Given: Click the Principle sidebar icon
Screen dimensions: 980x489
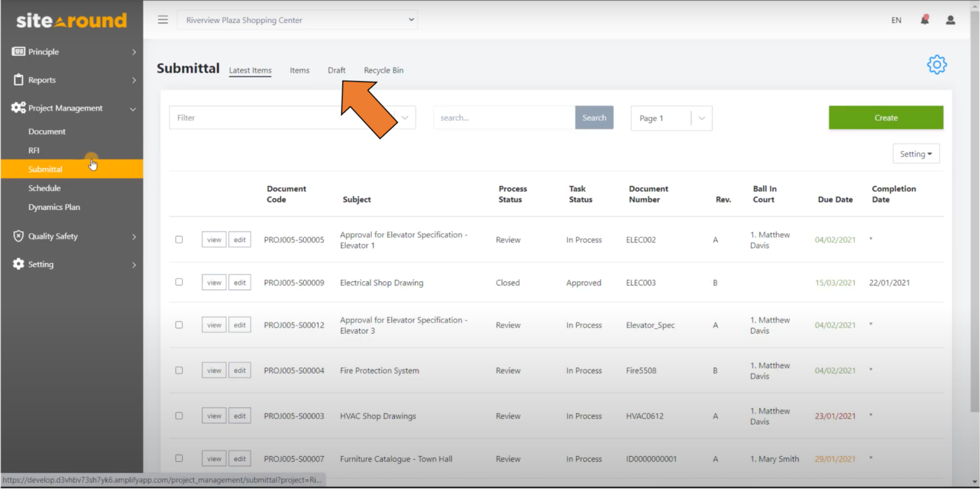Looking at the screenshot, I should pyautogui.click(x=18, y=52).
